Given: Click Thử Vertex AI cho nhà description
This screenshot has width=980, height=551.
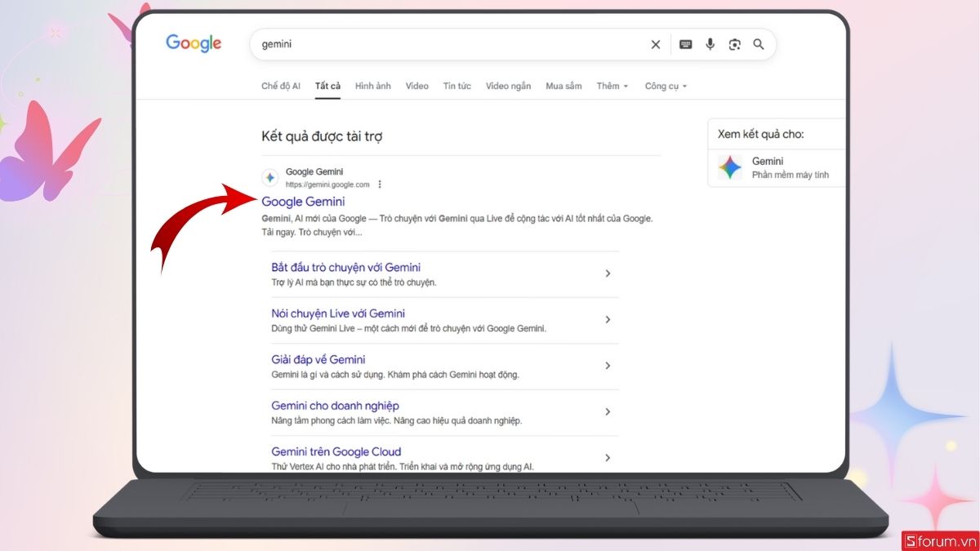Looking at the screenshot, I should coord(402,467).
